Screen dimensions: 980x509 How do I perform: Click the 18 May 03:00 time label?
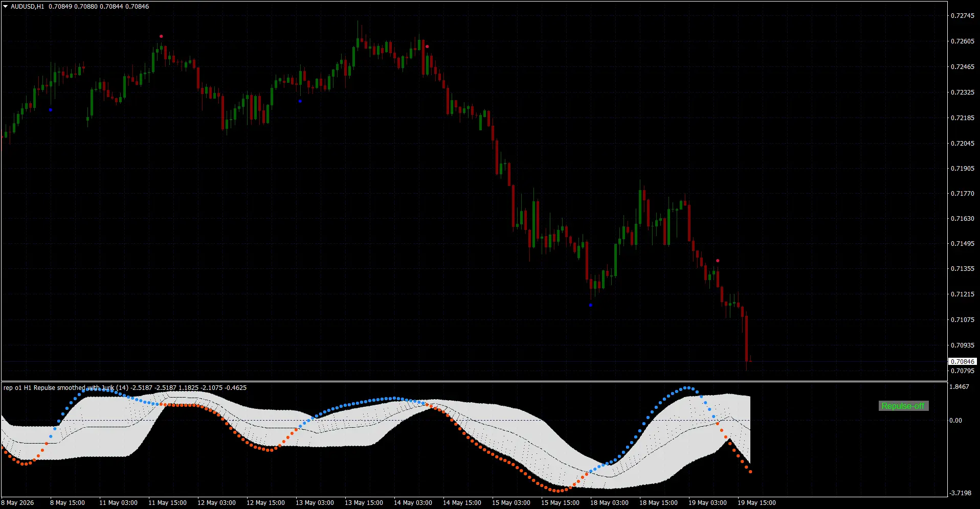(x=609, y=503)
